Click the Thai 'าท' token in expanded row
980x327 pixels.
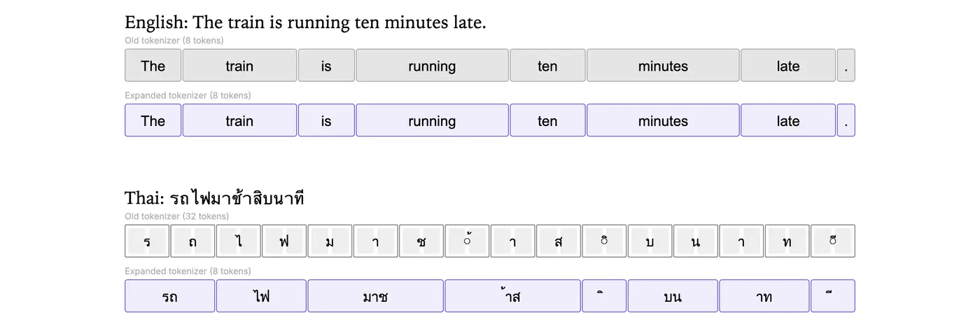[x=764, y=296]
